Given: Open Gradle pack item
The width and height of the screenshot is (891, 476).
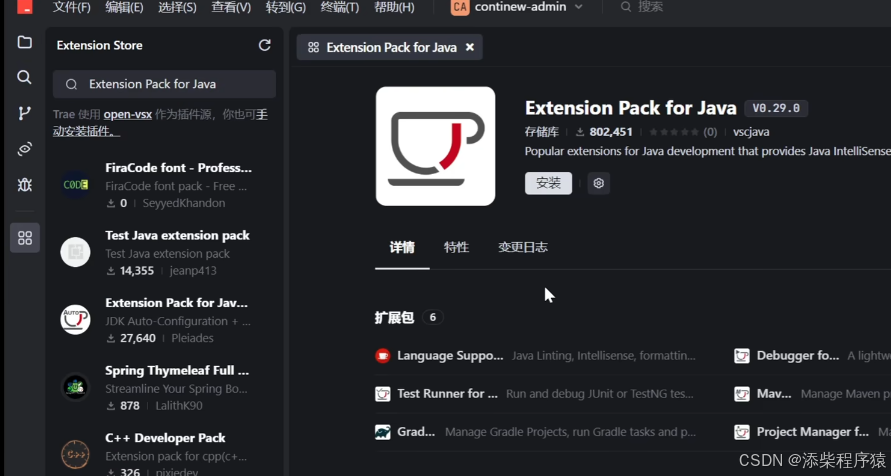Looking at the screenshot, I should pos(535,432).
